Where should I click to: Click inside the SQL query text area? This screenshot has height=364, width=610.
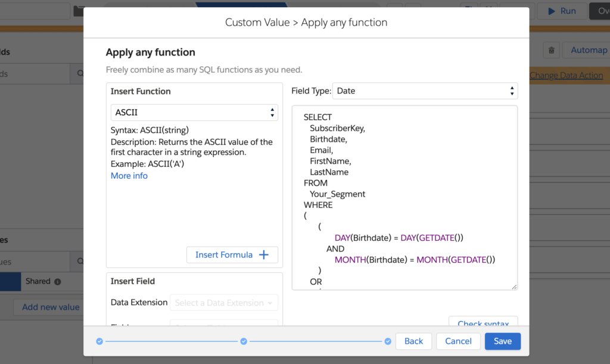[x=404, y=197]
